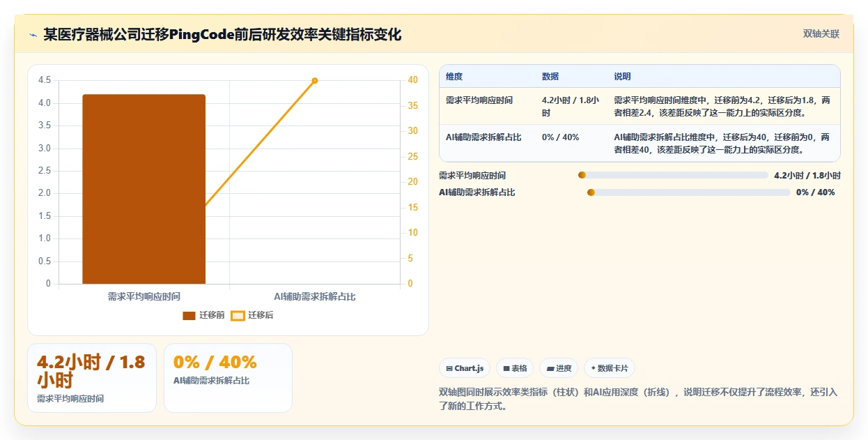Screen dimensions: 868x440
Task: Toggle the 迁移后 legend item
Action: (x=252, y=315)
